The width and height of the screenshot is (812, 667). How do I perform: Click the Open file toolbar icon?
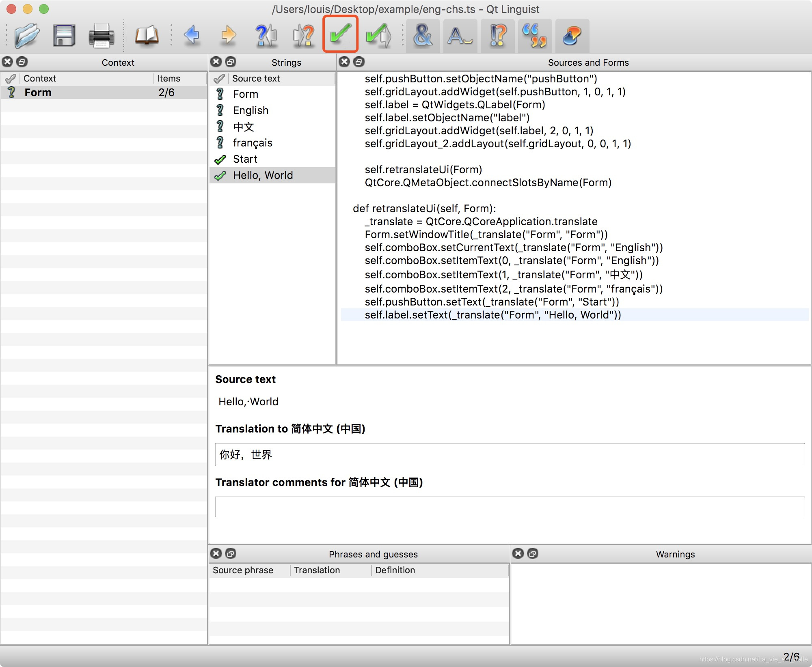point(27,36)
